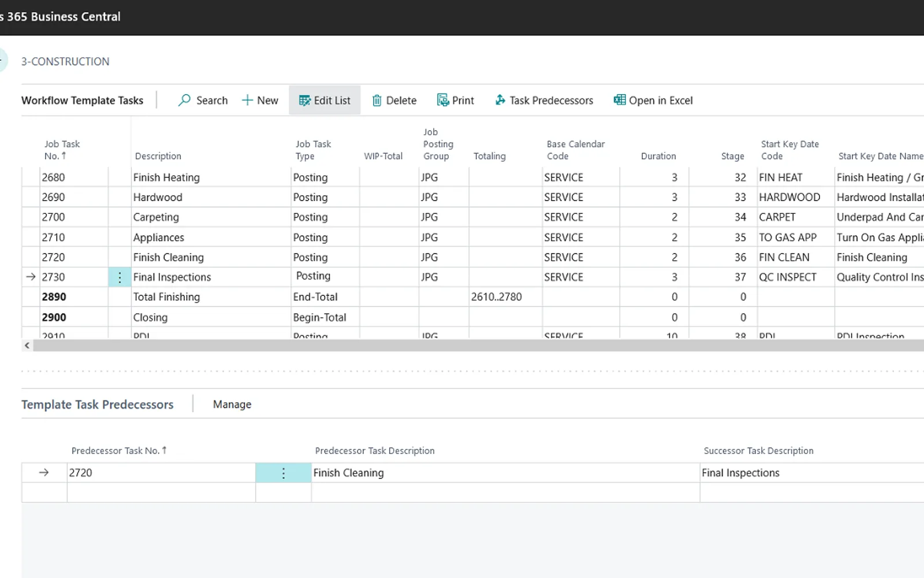Click the Stage column header
This screenshot has height=578, width=924.
(x=732, y=156)
